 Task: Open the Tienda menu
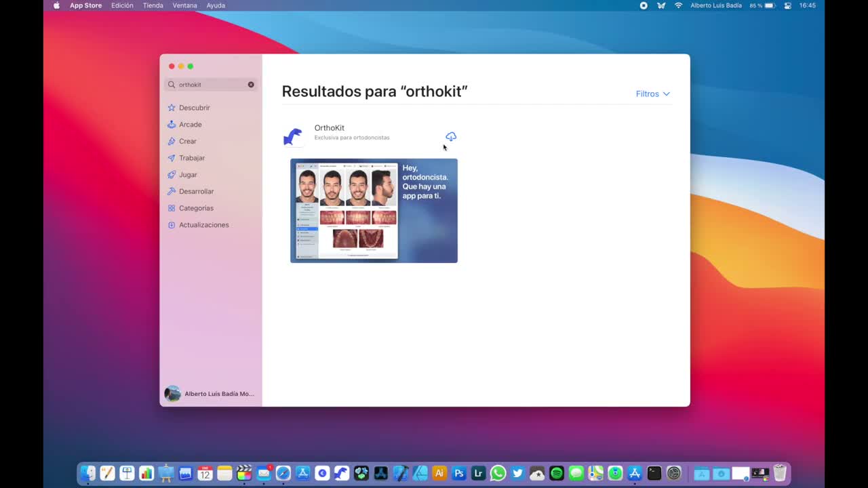click(153, 5)
